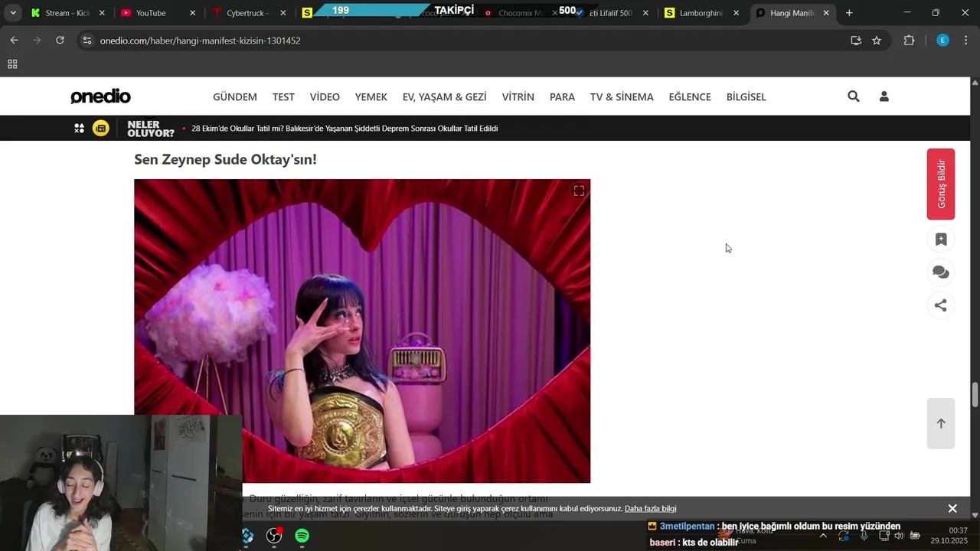The width and height of the screenshot is (980, 551).
Task: Open the categories grid icon in ticker bar
Action: click(x=79, y=129)
